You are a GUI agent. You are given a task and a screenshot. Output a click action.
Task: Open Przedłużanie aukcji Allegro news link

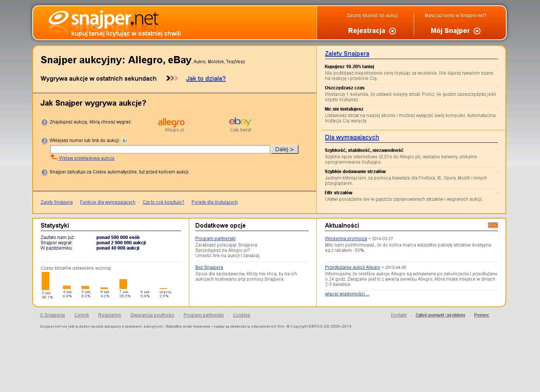coord(353,267)
